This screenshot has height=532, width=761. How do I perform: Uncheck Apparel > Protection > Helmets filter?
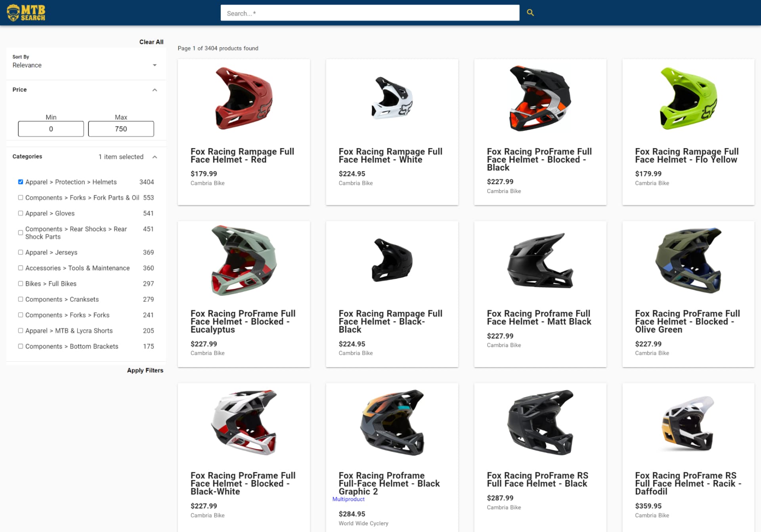pyautogui.click(x=21, y=182)
